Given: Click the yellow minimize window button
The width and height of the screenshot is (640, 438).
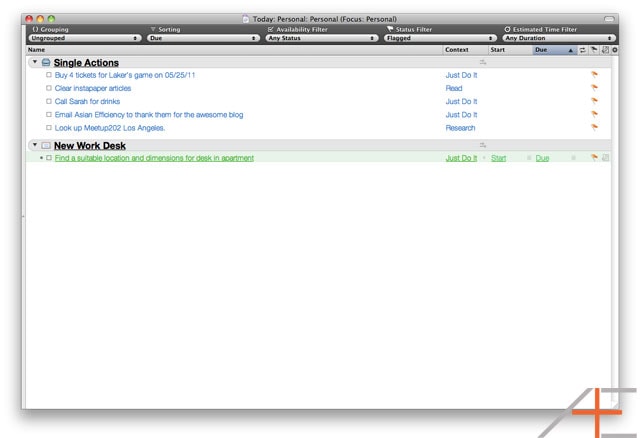Looking at the screenshot, I should coord(40,19).
